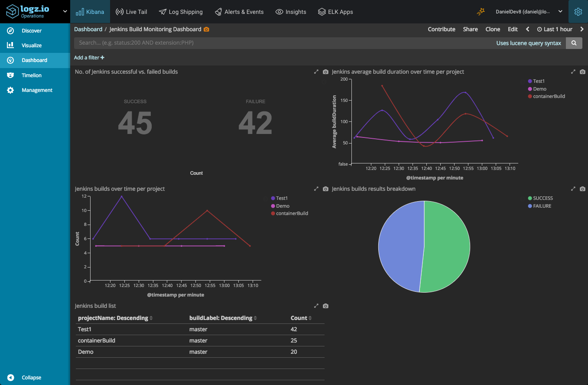The width and height of the screenshot is (588, 385).
Task: Move time range backward with left chevron
Action: pos(527,29)
